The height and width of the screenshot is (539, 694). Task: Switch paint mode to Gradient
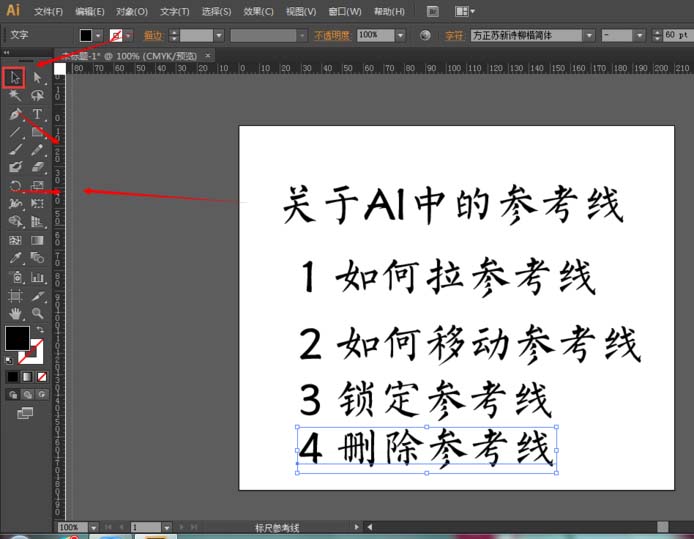click(26, 377)
